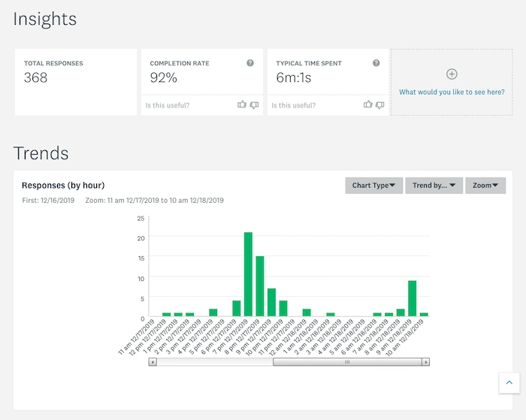Click 'What would you like to see here?' link

(x=452, y=92)
